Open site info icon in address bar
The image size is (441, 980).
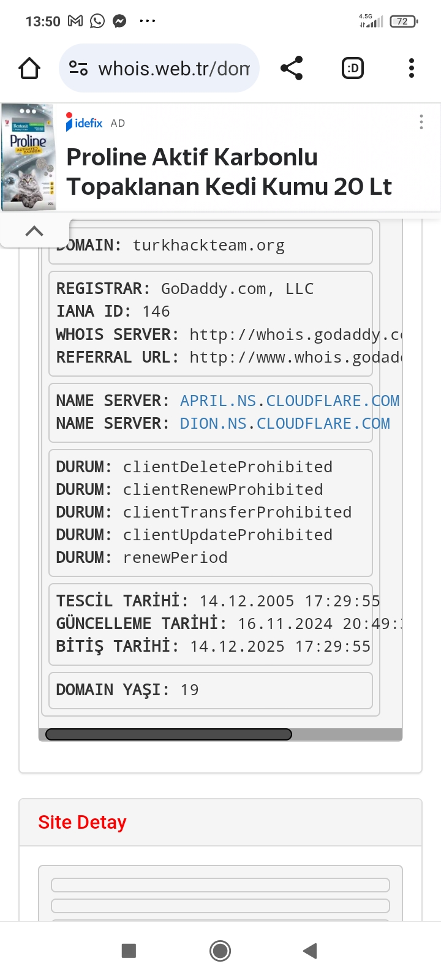tap(78, 68)
